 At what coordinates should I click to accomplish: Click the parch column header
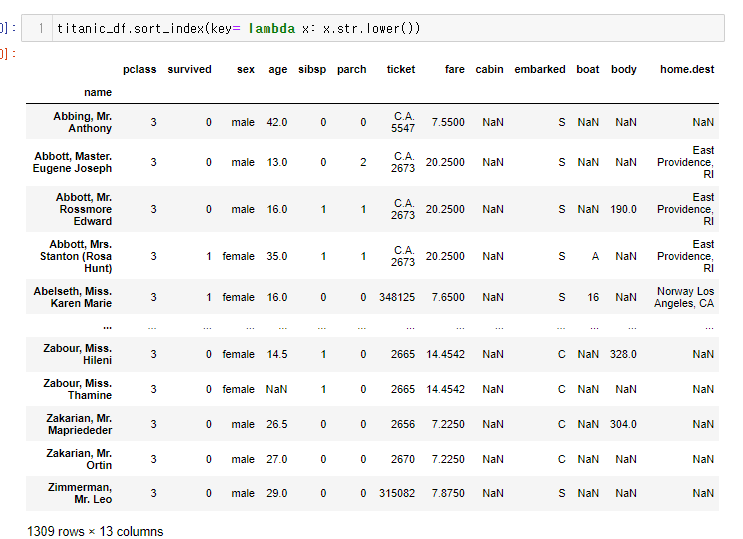pyautogui.click(x=352, y=70)
